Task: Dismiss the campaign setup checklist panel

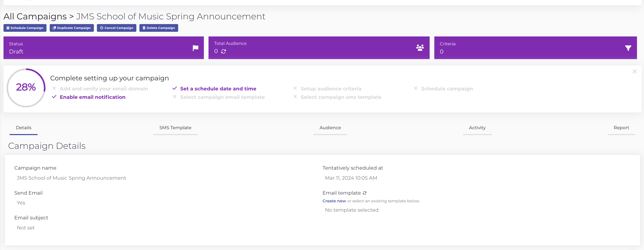Action: tap(634, 71)
